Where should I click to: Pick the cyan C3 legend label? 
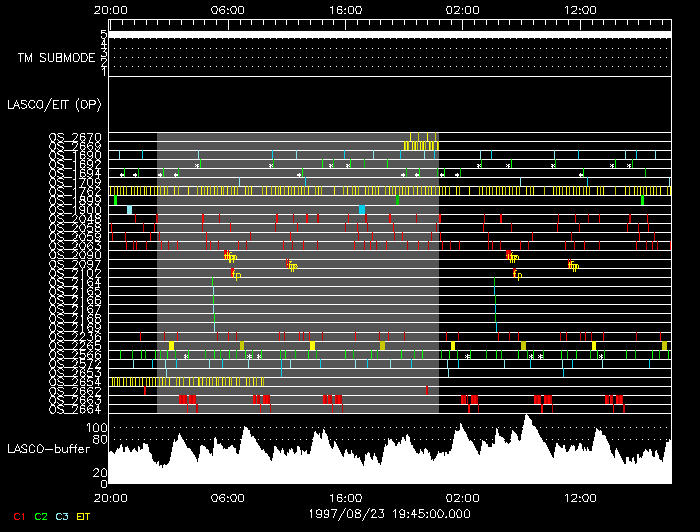pos(63,516)
